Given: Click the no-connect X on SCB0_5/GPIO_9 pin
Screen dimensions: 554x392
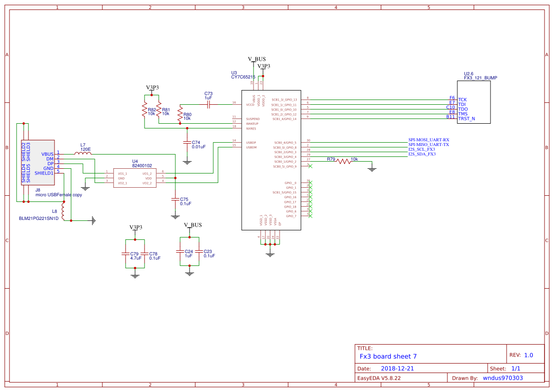Looking at the screenshot, I should point(310,166).
